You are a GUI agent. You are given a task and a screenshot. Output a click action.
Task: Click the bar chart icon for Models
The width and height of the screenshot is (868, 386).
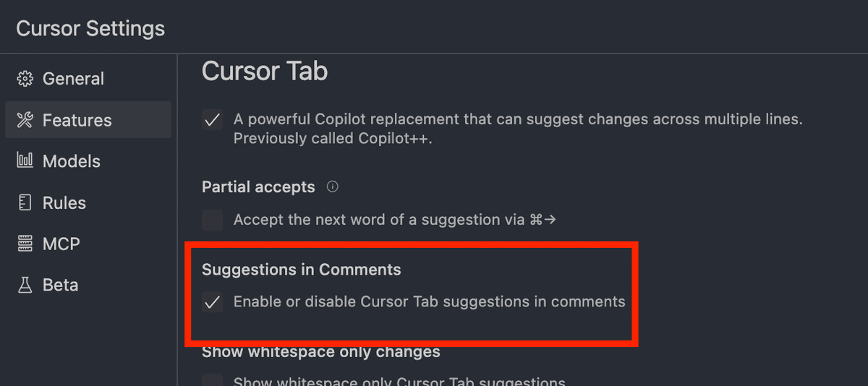25,161
